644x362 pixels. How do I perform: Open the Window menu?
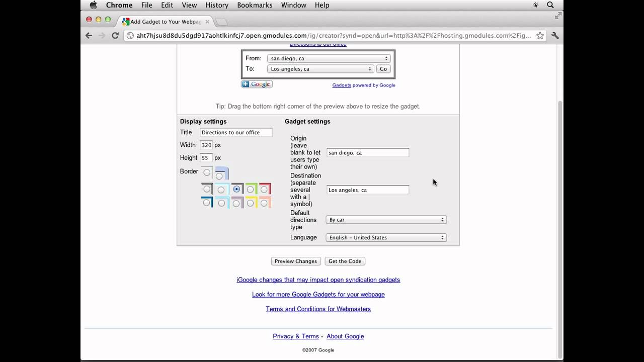(x=293, y=5)
